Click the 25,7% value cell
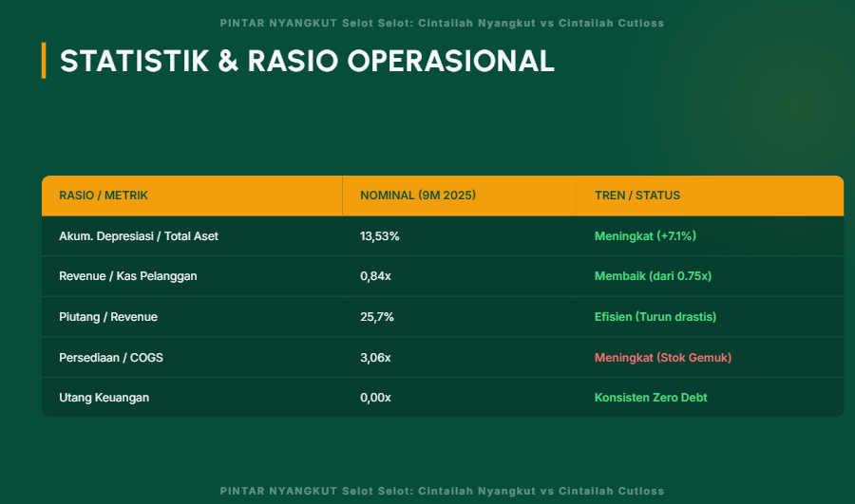The width and height of the screenshot is (855, 504). click(377, 317)
